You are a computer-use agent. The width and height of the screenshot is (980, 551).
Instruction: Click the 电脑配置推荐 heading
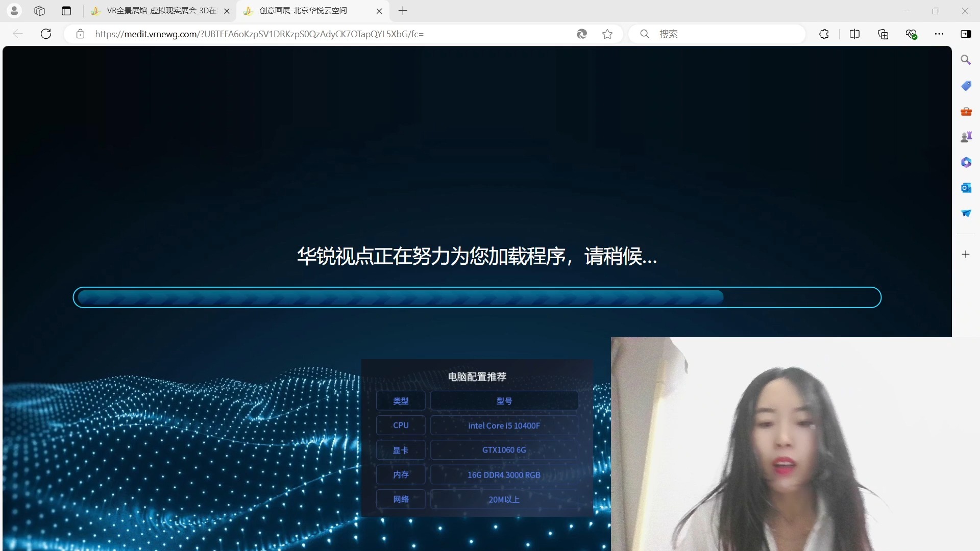(x=477, y=377)
